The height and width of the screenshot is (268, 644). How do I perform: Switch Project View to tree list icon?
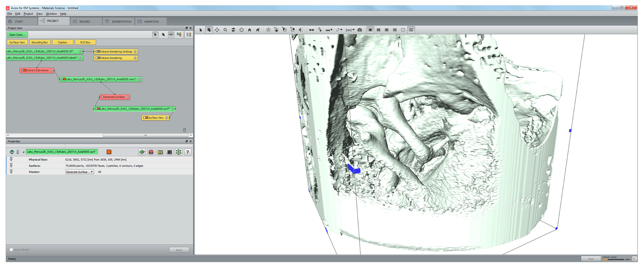[189, 35]
